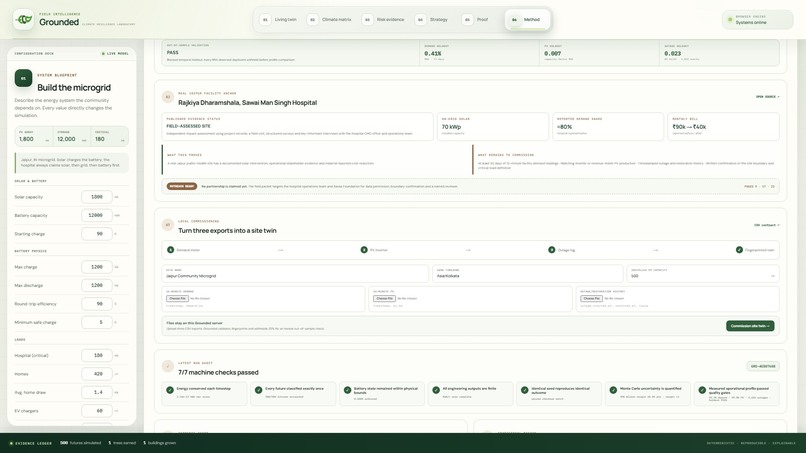Open the Living twin tab
Viewport: 806px width, 453px height.
coord(278,20)
